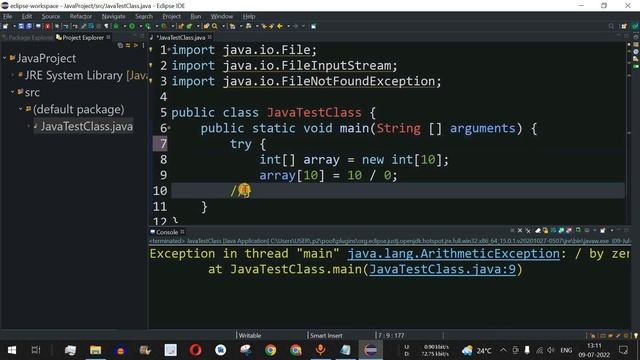Click the ENG language indicator in the tray
The width and height of the screenshot is (640, 360).
566,350
